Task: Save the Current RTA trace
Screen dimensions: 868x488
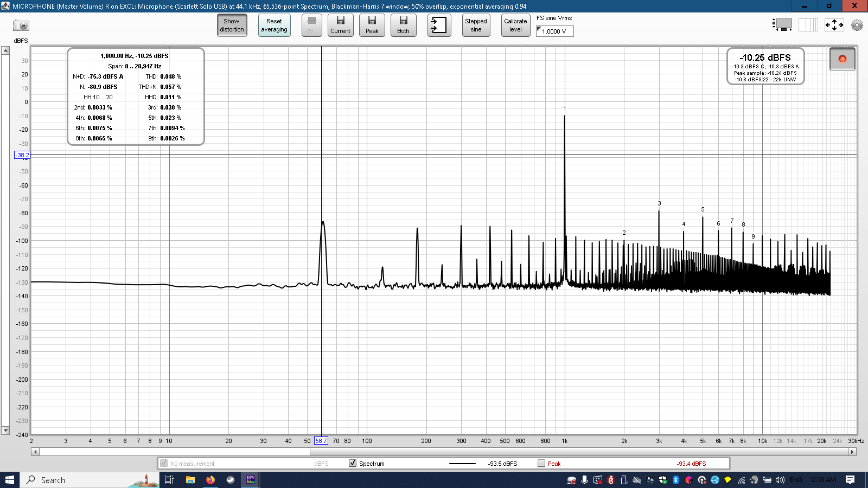Action: [x=340, y=25]
